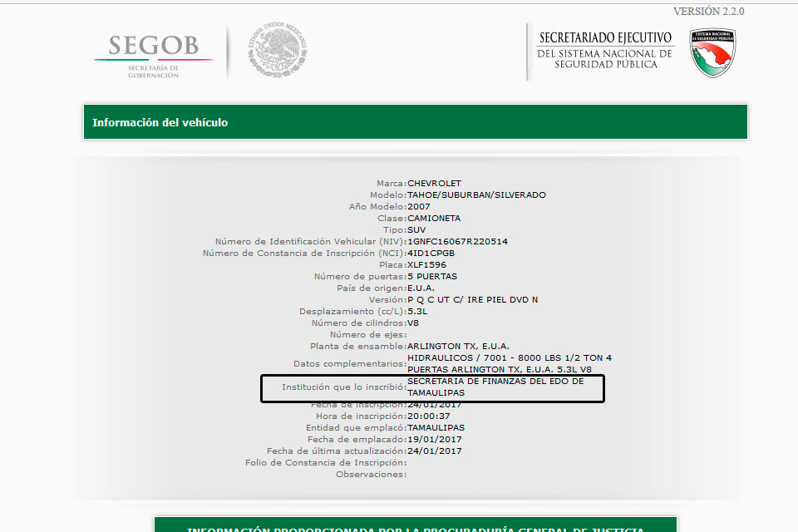Click the SEGOB logo

click(153, 53)
